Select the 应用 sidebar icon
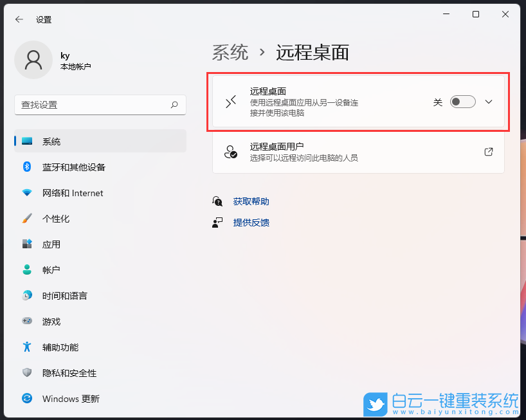The image size is (526, 420). pyautogui.click(x=26, y=244)
